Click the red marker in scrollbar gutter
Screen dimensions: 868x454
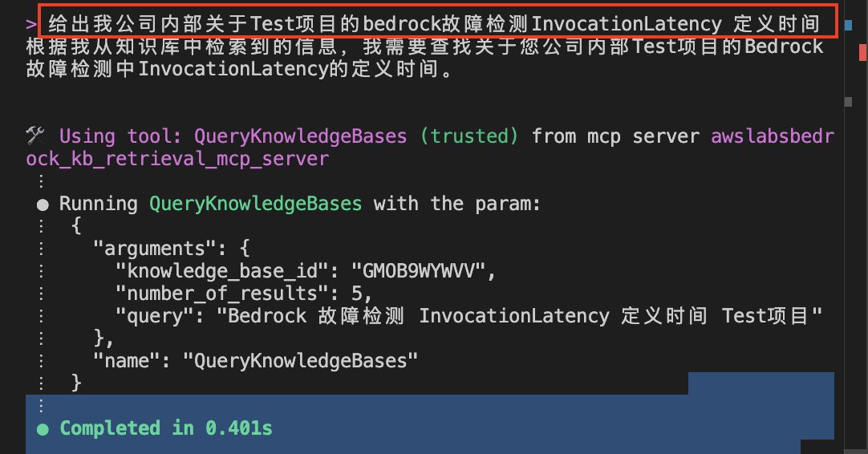(862, 53)
